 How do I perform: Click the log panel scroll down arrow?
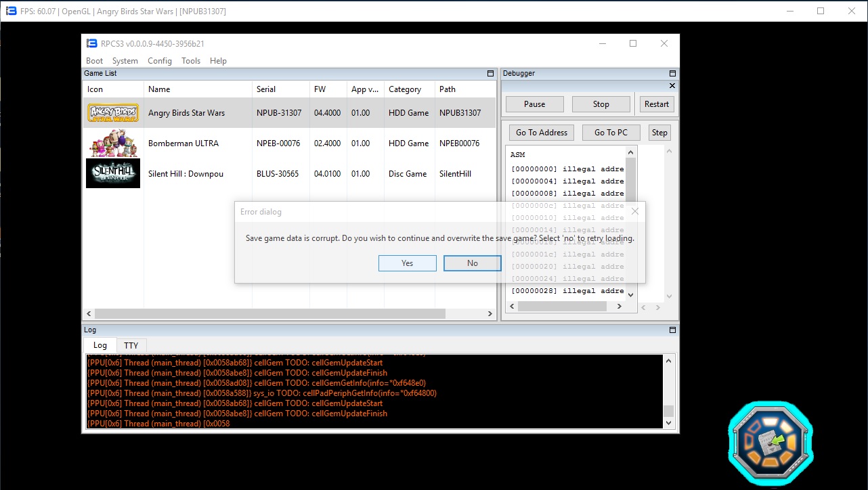[x=669, y=423]
